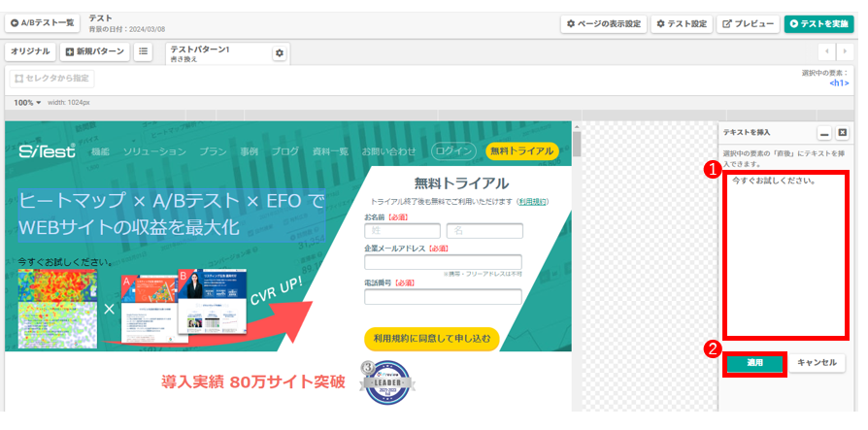Minimize the テキストを挿入 panel
This screenshot has height=430, width=868.
(x=825, y=133)
